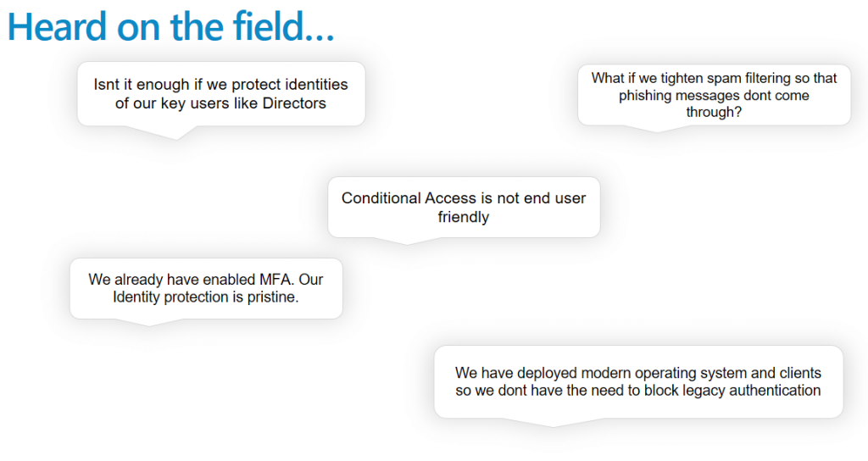Click the "Conditional Access is not end user friendly" bubble

464,207
